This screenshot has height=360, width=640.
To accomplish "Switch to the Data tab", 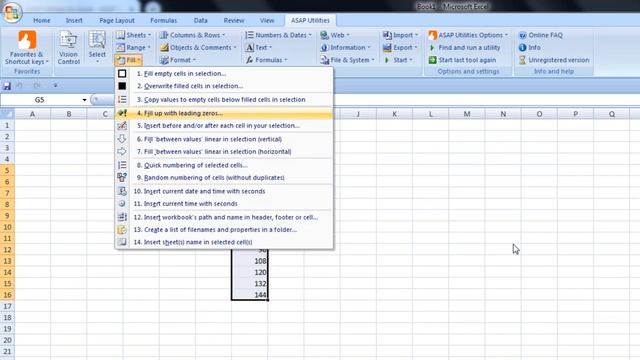I will click(200, 20).
